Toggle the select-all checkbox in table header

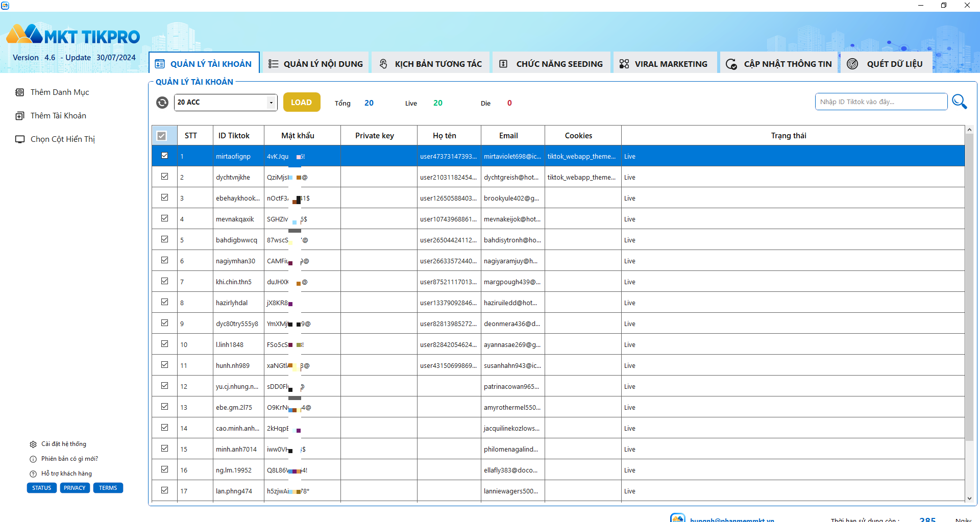click(162, 136)
